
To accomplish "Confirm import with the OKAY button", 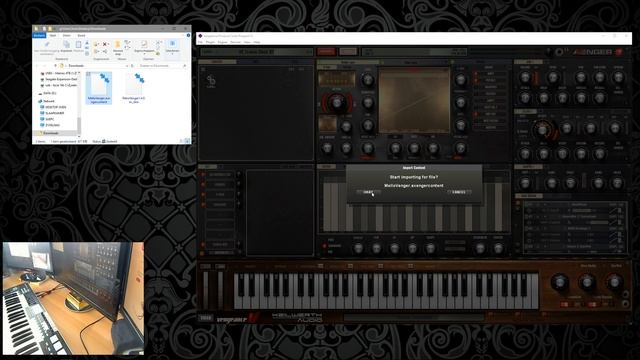I will (368, 192).
